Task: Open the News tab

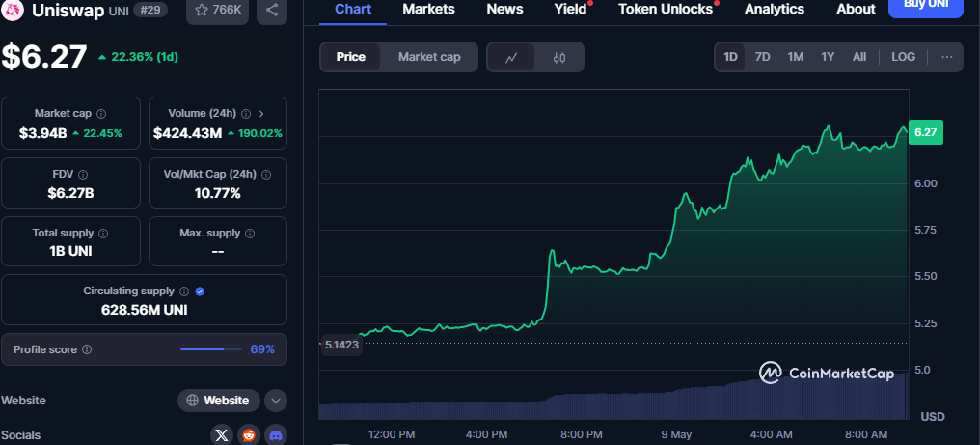Action: coord(504,9)
